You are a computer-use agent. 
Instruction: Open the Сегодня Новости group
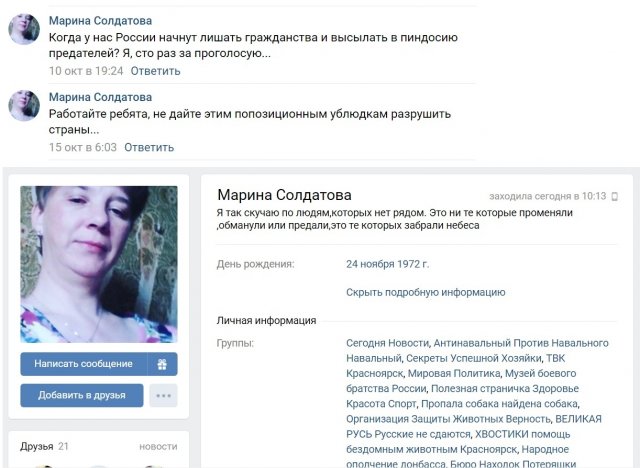387,343
